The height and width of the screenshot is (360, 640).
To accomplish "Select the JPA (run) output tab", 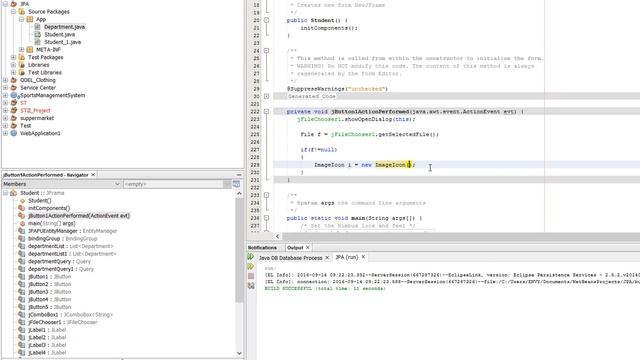I will click(347, 257).
